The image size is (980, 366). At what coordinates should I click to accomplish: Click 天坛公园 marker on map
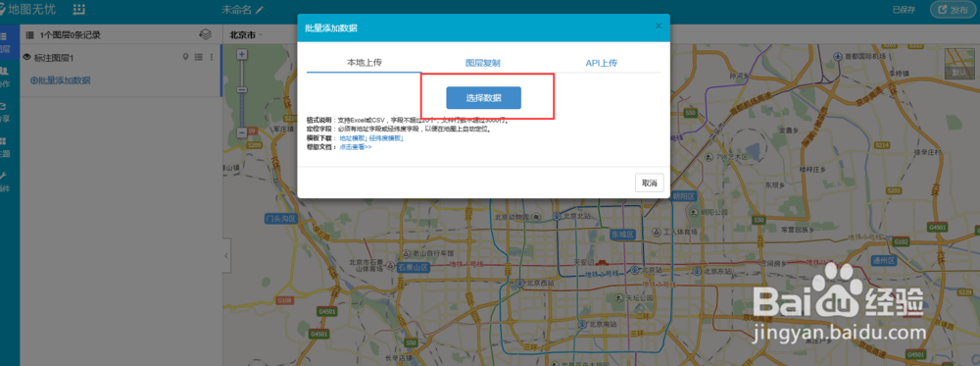point(618,299)
